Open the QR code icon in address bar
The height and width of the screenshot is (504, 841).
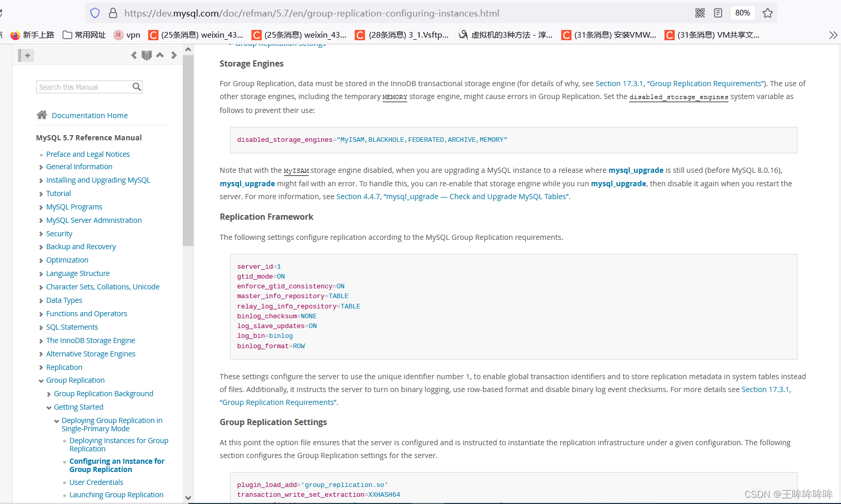(x=700, y=13)
